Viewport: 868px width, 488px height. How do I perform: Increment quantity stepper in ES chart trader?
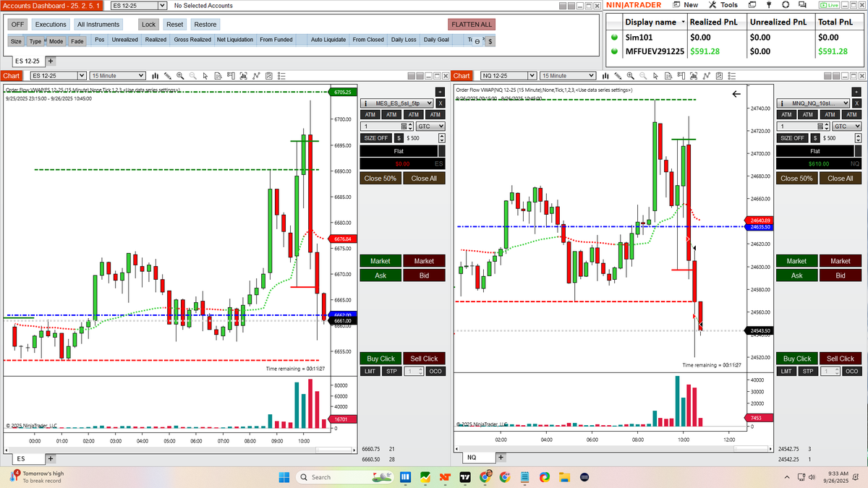[x=410, y=124]
